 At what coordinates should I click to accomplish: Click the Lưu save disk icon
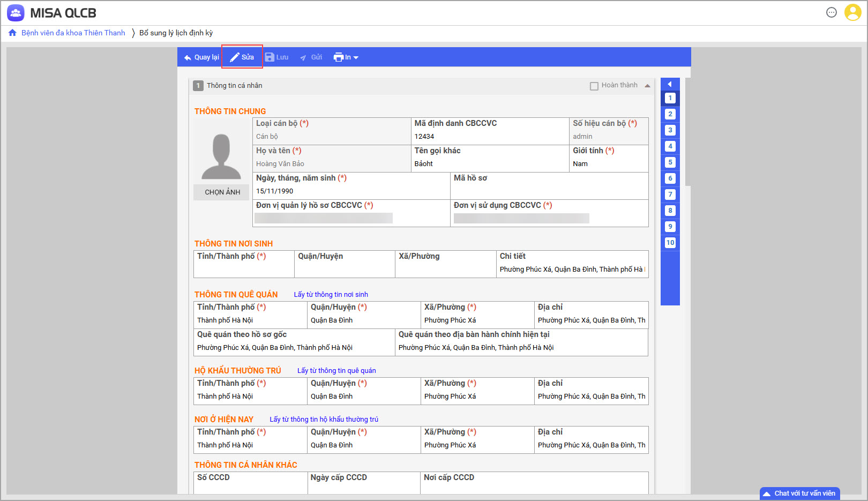(270, 57)
